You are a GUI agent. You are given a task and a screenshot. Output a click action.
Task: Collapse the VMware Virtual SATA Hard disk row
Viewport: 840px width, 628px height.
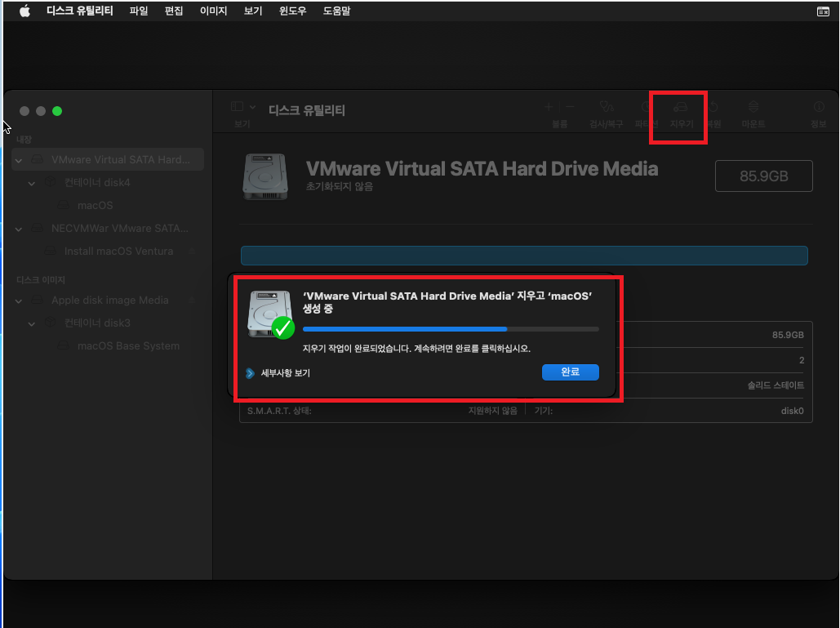pos(19,160)
